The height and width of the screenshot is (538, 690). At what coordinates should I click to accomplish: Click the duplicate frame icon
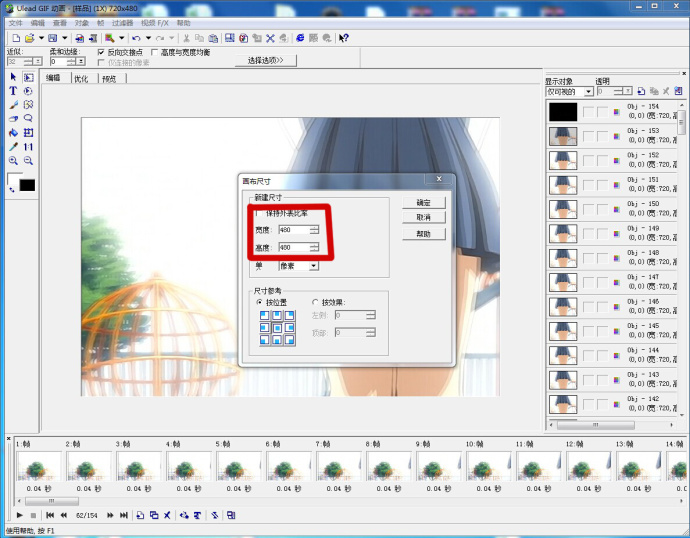(x=154, y=515)
